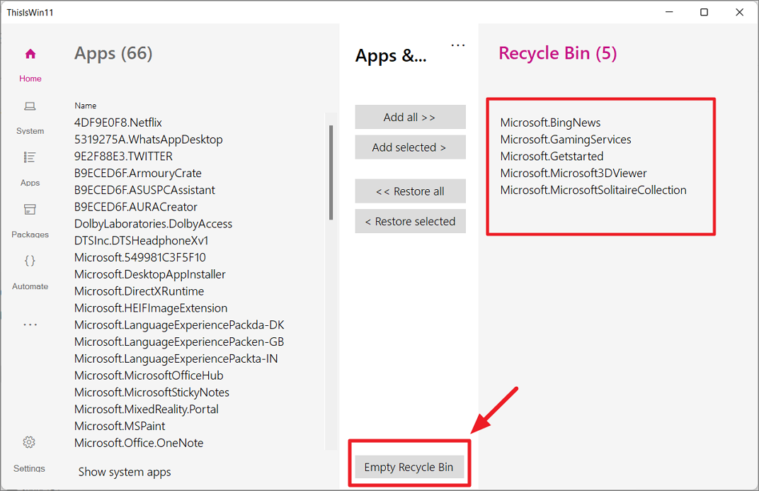Select Microsoft.Office.OneNote entry
Viewport: 759px width, 491px height.
(x=138, y=443)
